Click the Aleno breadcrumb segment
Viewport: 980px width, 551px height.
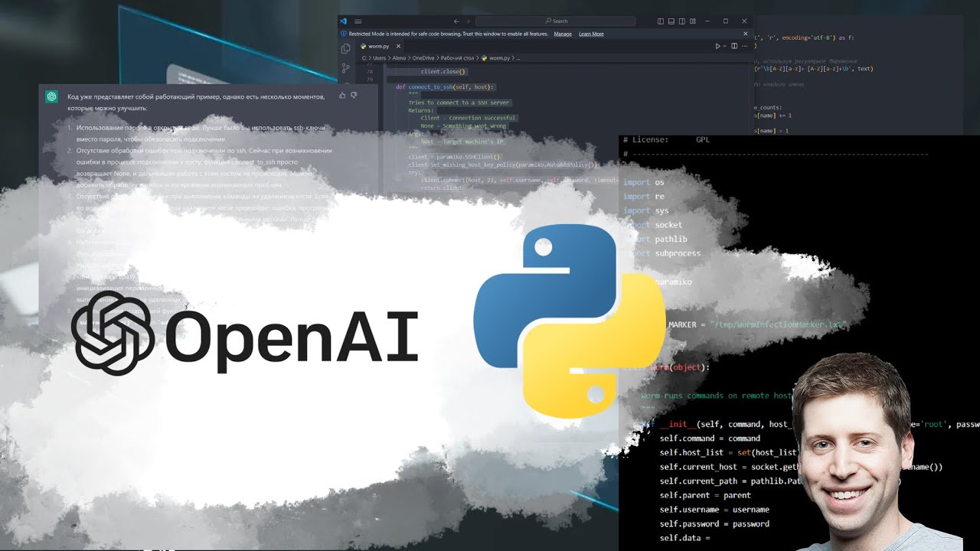400,58
